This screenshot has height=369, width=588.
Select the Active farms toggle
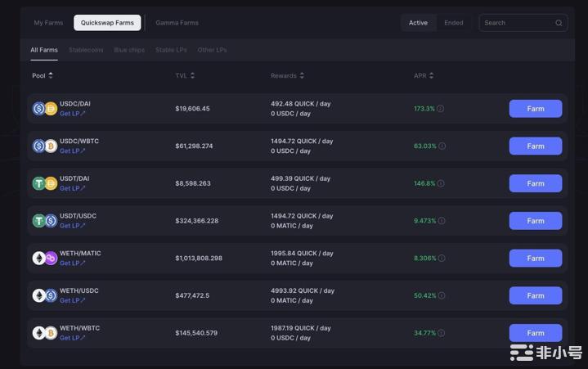click(x=418, y=23)
